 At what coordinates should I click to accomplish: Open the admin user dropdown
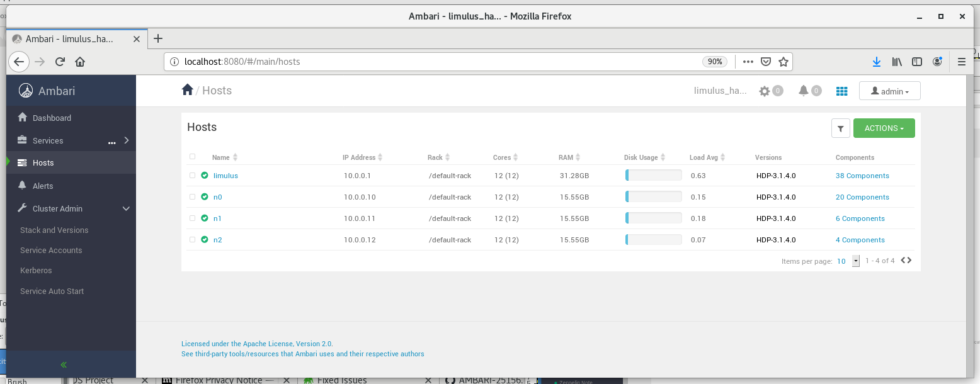[889, 91]
